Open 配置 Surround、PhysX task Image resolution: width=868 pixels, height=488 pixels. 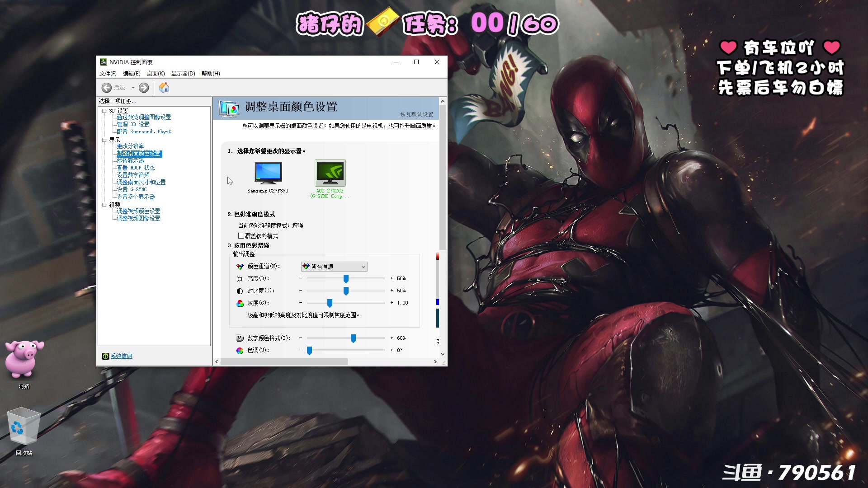pyautogui.click(x=144, y=131)
